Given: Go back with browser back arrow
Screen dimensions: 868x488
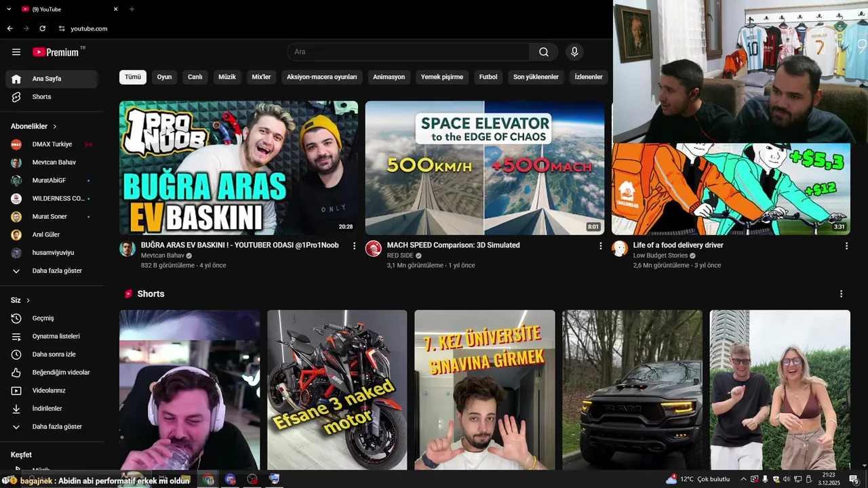Looking at the screenshot, I should (9, 28).
